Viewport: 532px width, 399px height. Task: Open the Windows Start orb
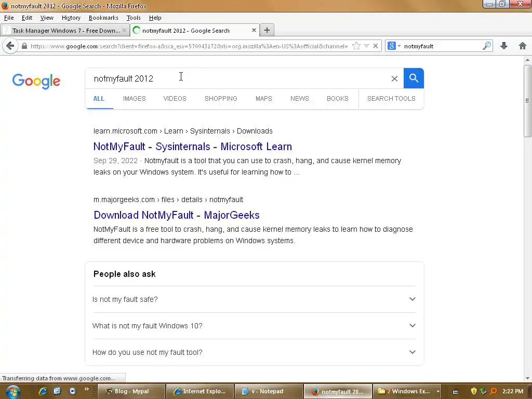coord(12,392)
